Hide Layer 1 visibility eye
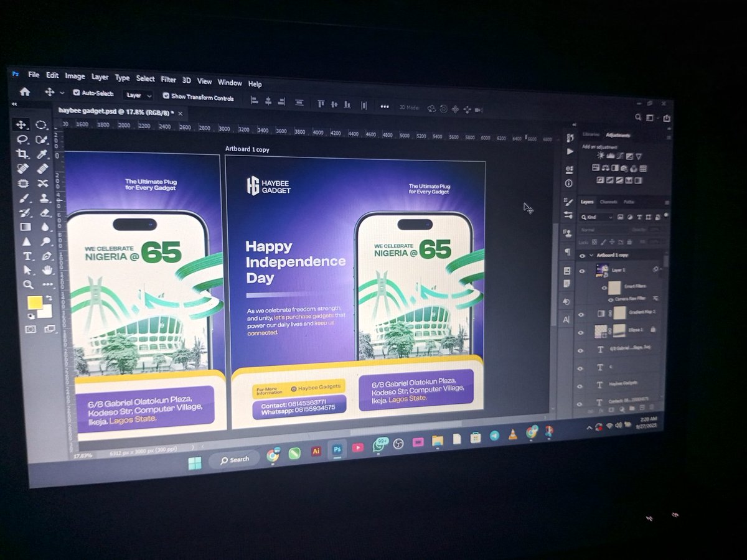 [582, 271]
